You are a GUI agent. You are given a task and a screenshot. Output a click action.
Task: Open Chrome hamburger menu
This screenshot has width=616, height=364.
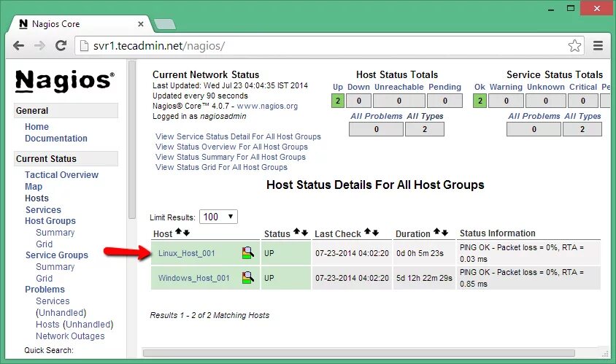tap(598, 45)
